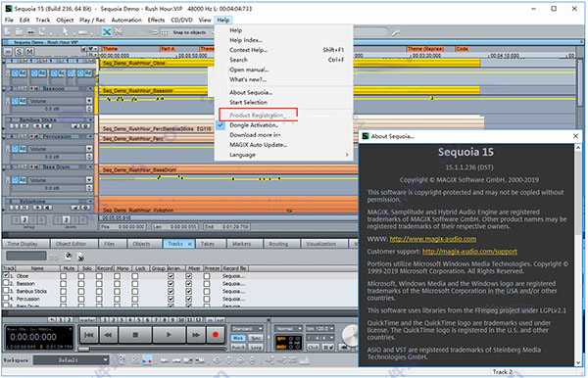Click the global Solo S button
The width and height of the screenshot is (588, 378).
(x=20, y=52)
